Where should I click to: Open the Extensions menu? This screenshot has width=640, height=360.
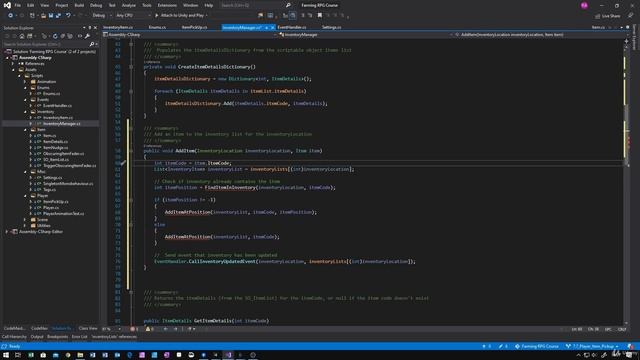(167, 5)
